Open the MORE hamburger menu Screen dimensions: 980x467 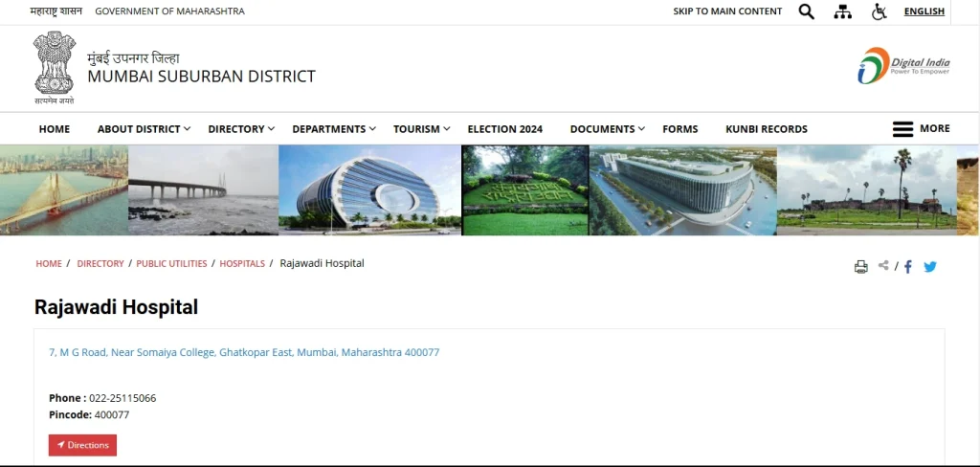click(921, 128)
